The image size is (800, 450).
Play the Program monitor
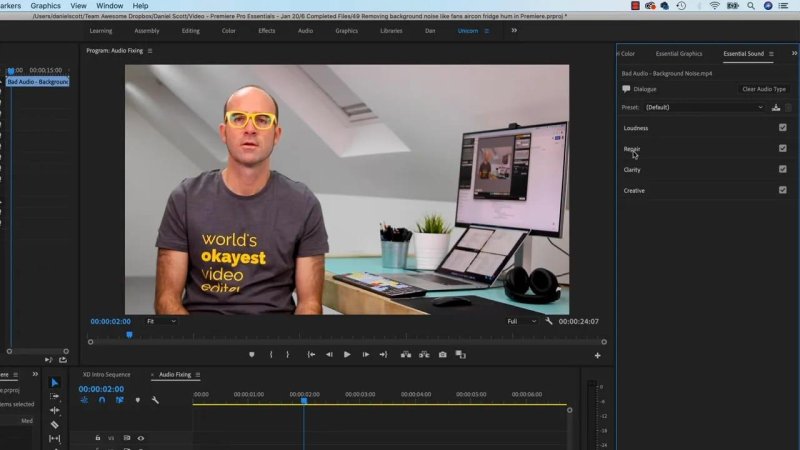click(347, 355)
